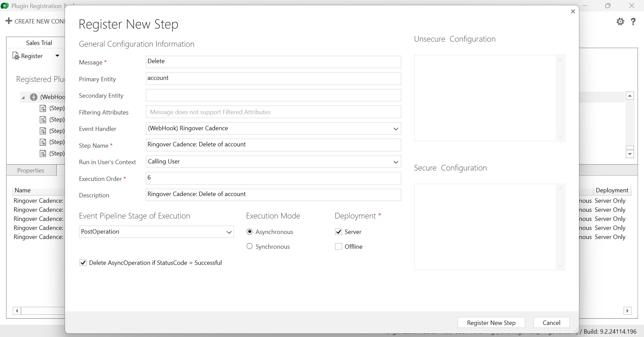This screenshot has height=337, width=644.
Task: Expand the Register dropdown arrow
Action: pos(57,56)
